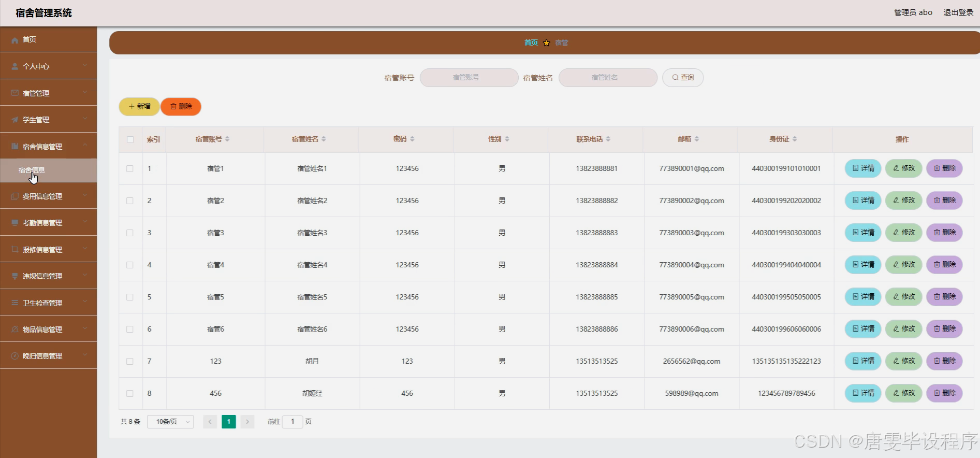The height and width of the screenshot is (458, 980).
Task: Sort by 身份证 column sort arrows
Action: [795, 139]
